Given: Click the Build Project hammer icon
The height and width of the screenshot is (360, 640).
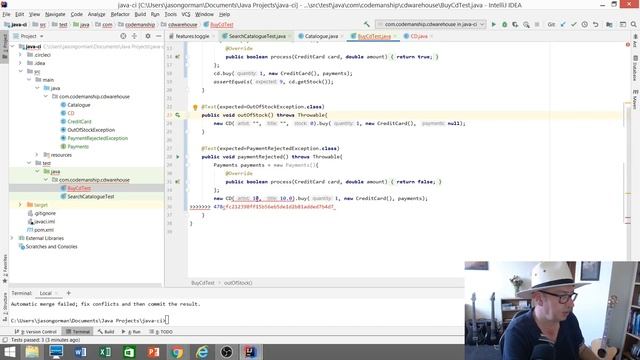Looking at the screenshot, I should point(367,24).
